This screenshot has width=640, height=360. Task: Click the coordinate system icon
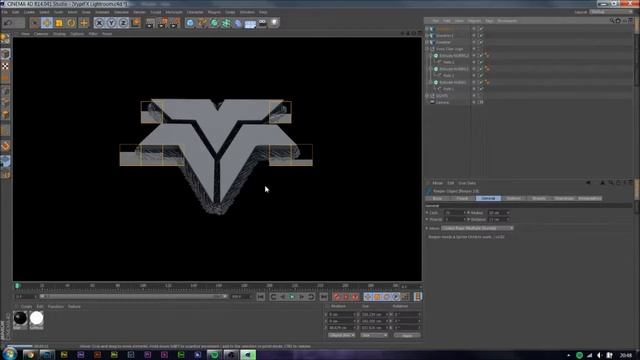(136, 23)
